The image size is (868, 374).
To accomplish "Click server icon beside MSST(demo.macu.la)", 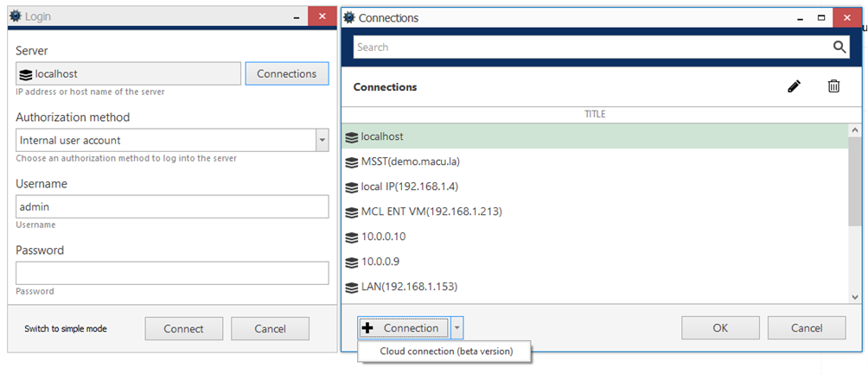I will click(x=351, y=162).
